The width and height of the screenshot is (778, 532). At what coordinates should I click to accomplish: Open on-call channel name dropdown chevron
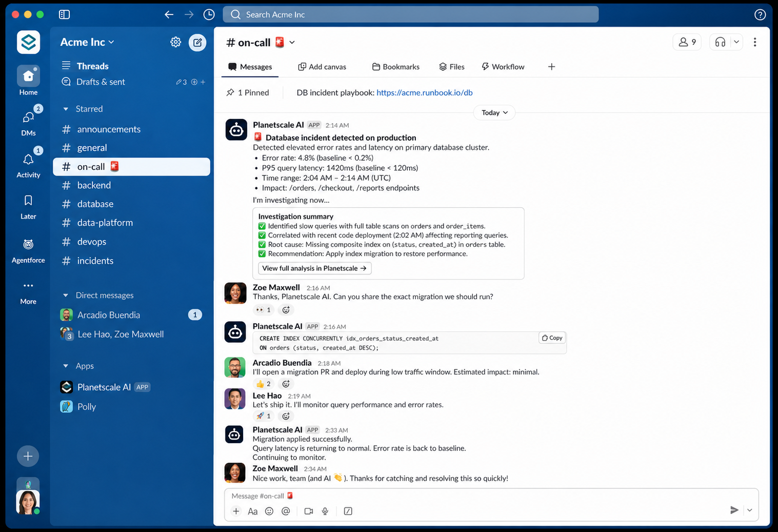point(292,43)
